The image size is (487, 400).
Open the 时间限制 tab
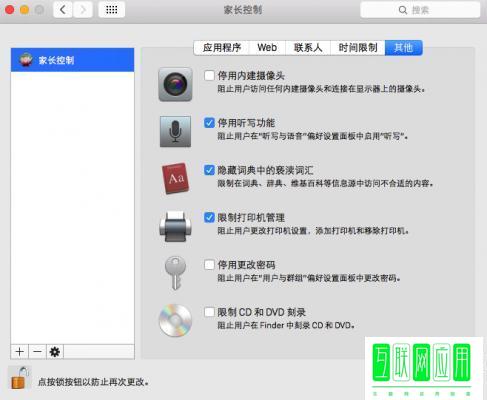pyautogui.click(x=358, y=48)
